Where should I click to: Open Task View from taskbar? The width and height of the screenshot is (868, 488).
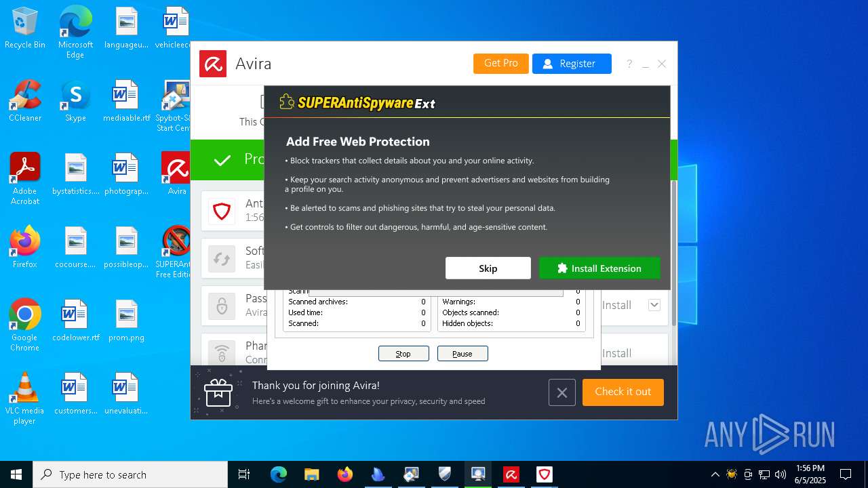pyautogui.click(x=244, y=474)
